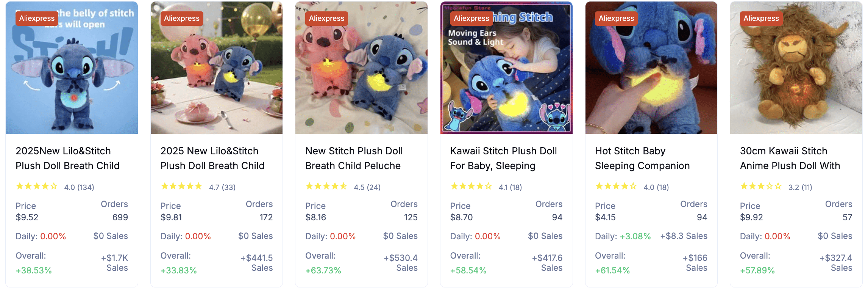
Task: Click the 4.0 (134) star rating
Action: coord(55,187)
